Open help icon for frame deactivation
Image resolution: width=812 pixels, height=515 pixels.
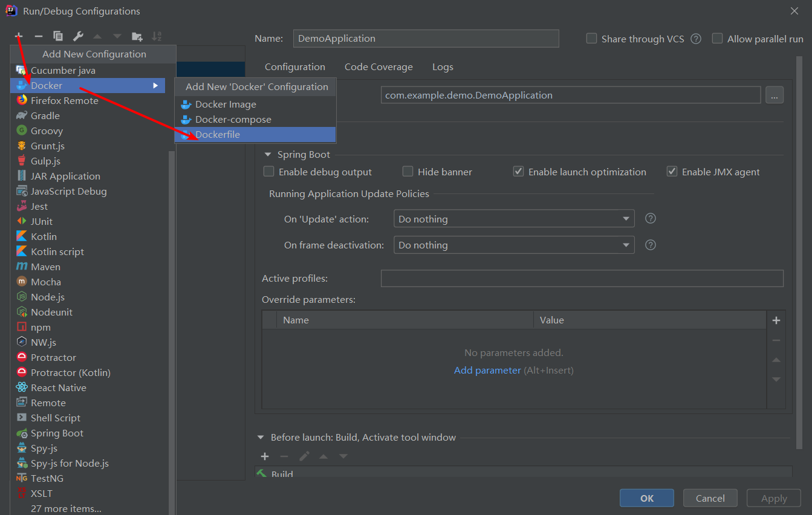tap(651, 245)
